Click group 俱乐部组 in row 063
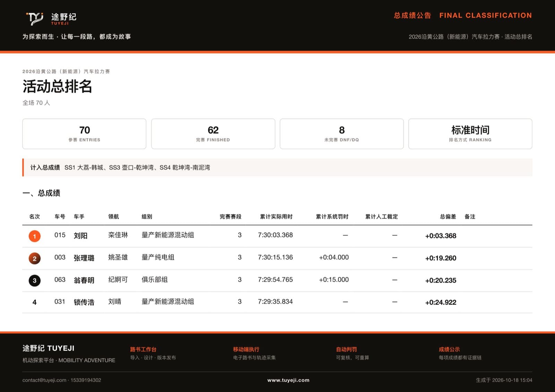This screenshot has height=392, width=555. tap(154, 279)
